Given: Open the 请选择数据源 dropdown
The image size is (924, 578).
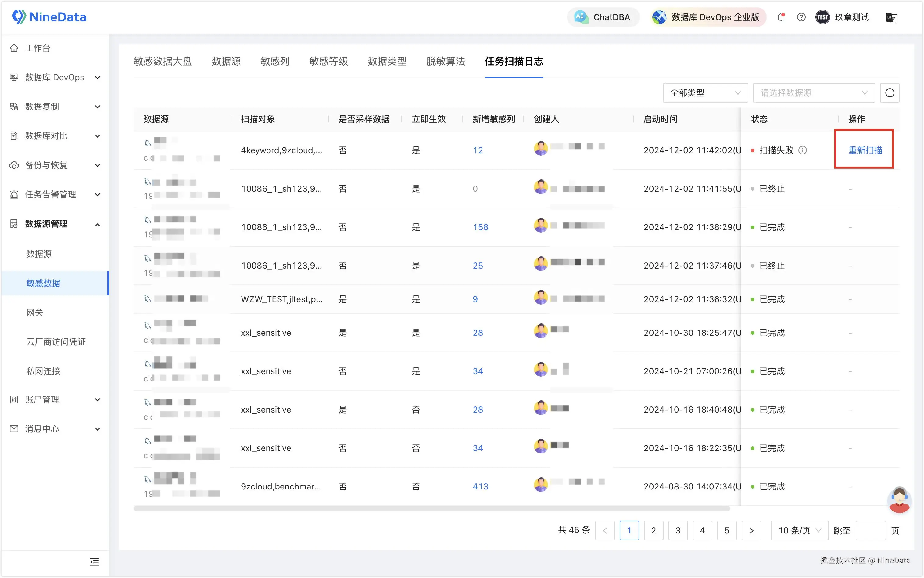Looking at the screenshot, I should coord(813,93).
